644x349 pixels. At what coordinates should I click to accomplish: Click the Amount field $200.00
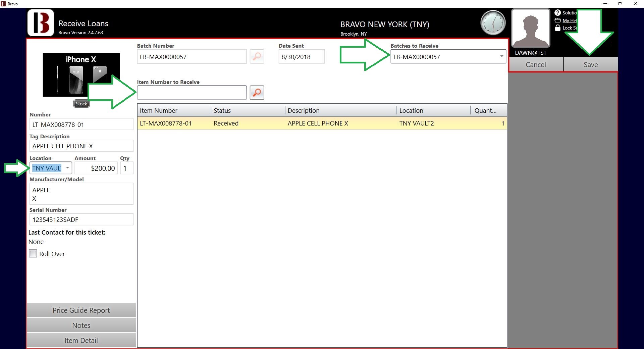96,168
